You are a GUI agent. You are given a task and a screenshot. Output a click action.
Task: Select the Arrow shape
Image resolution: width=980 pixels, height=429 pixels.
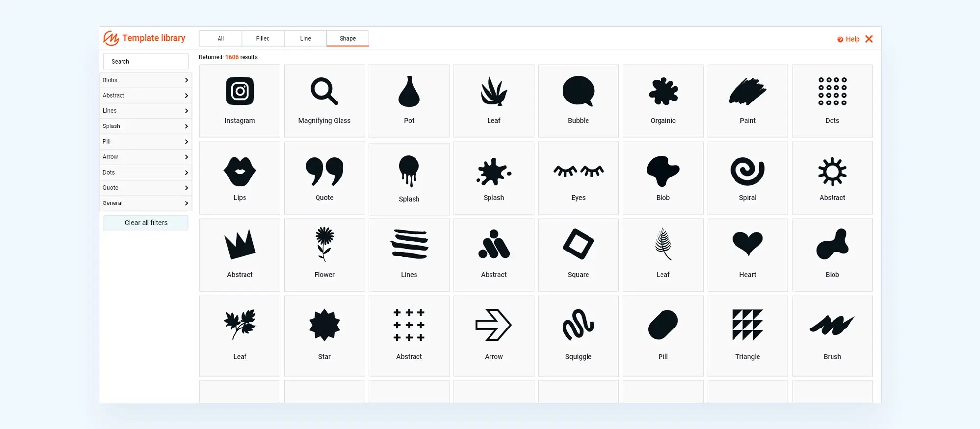point(493,336)
